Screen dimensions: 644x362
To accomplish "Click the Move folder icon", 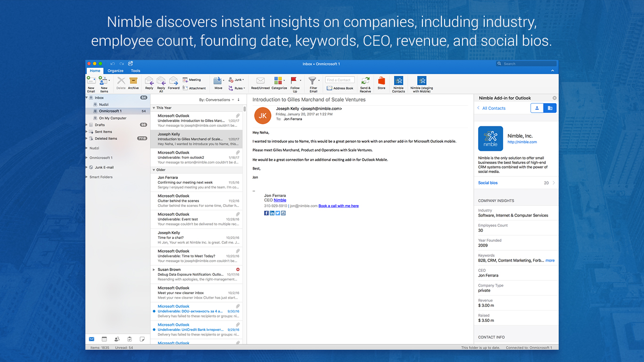I will click(x=218, y=81).
